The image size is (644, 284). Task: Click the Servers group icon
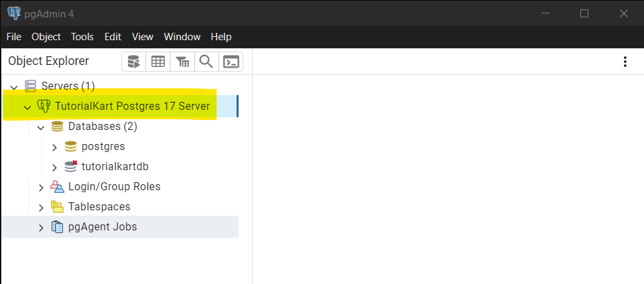pos(31,86)
